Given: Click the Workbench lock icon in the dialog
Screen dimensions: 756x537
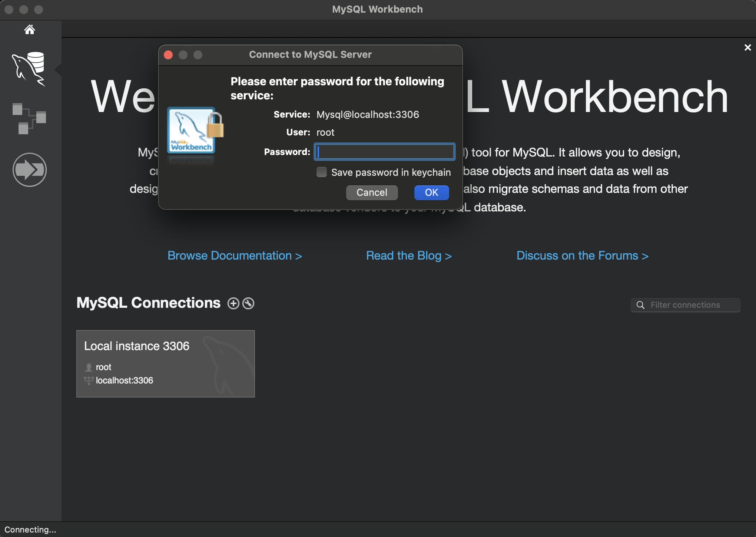Looking at the screenshot, I should point(195,131).
